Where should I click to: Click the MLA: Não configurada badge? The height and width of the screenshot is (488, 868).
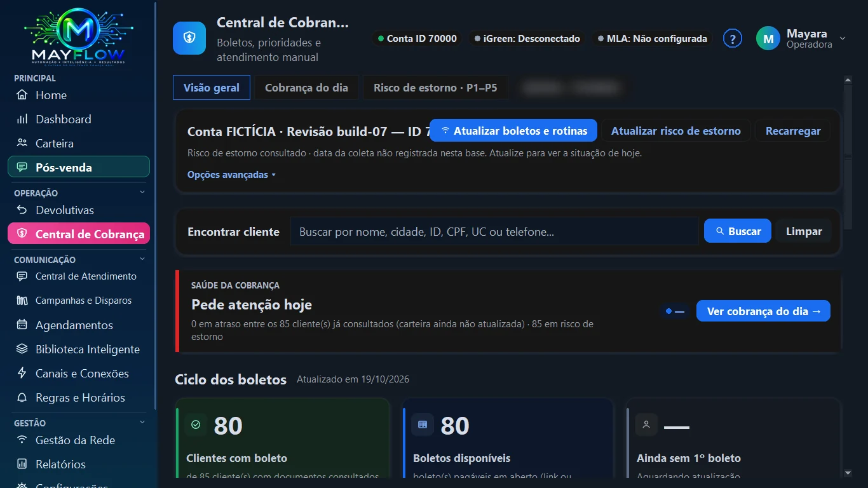click(x=652, y=39)
